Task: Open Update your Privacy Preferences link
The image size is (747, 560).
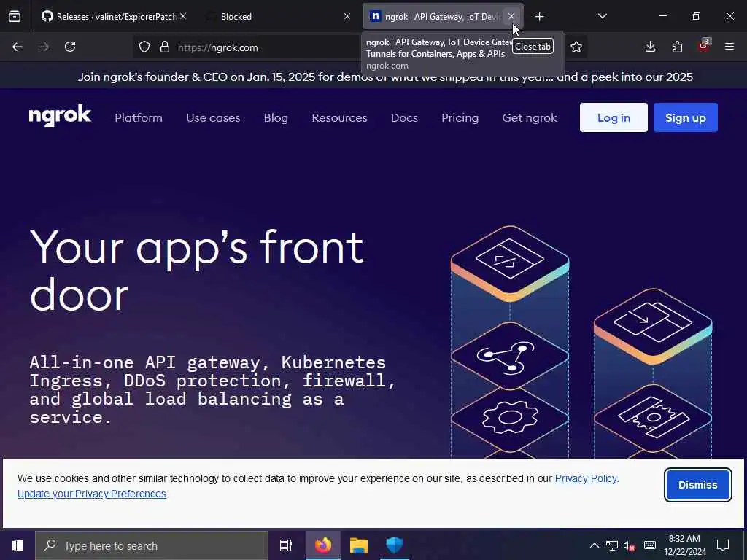Action: tap(92, 494)
